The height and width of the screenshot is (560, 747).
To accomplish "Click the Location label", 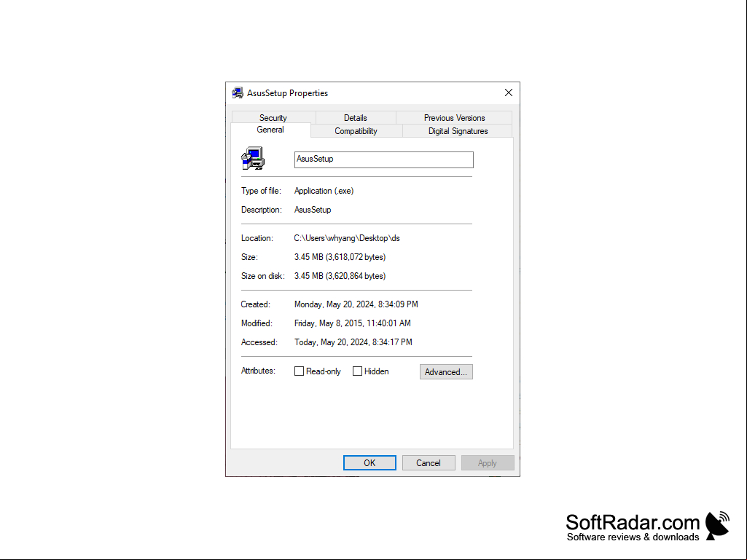I will pos(257,238).
